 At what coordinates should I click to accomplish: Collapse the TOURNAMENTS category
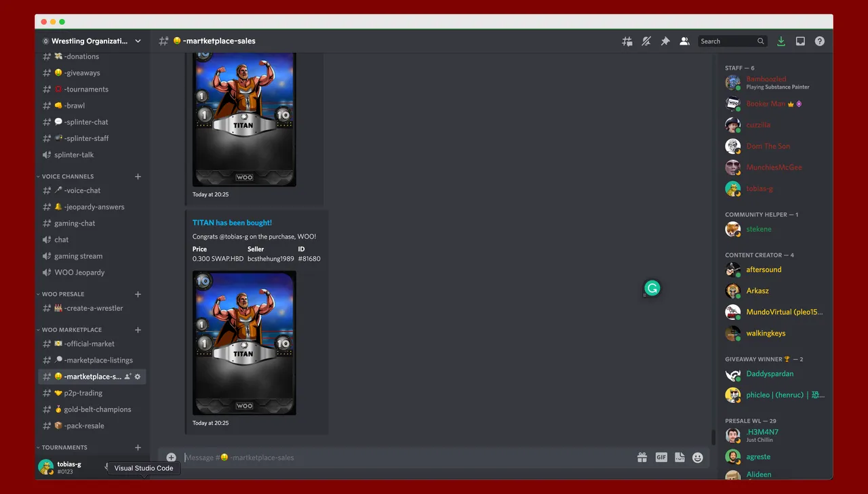pyautogui.click(x=62, y=447)
